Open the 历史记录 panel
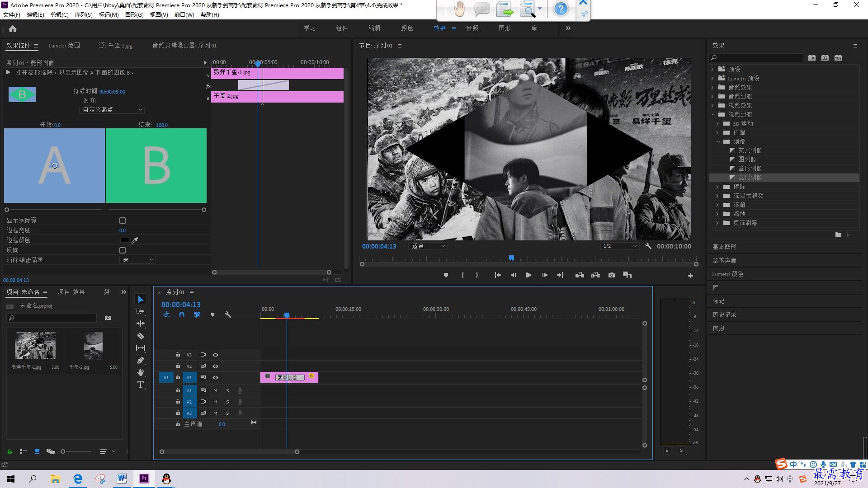The width and height of the screenshot is (868, 488). pyautogui.click(x=724, y=314)
